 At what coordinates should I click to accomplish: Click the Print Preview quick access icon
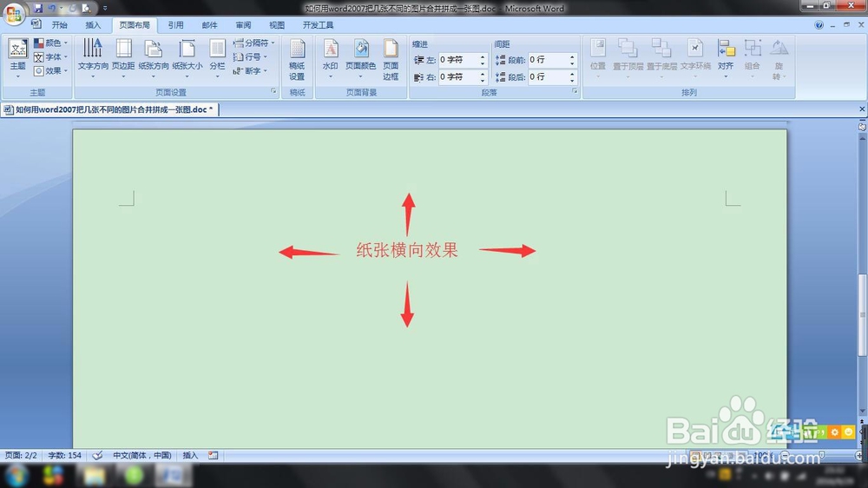[86, 9]
